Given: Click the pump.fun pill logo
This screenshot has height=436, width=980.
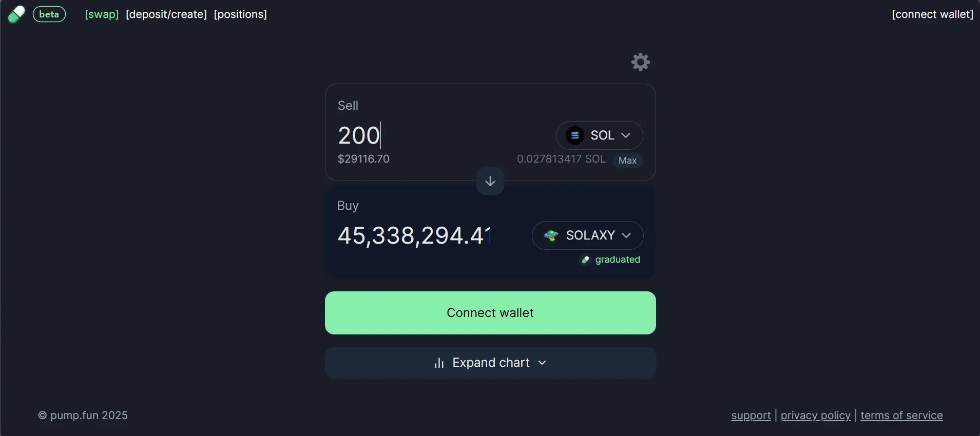Looking at the screenshot, I should coord(16,14).
